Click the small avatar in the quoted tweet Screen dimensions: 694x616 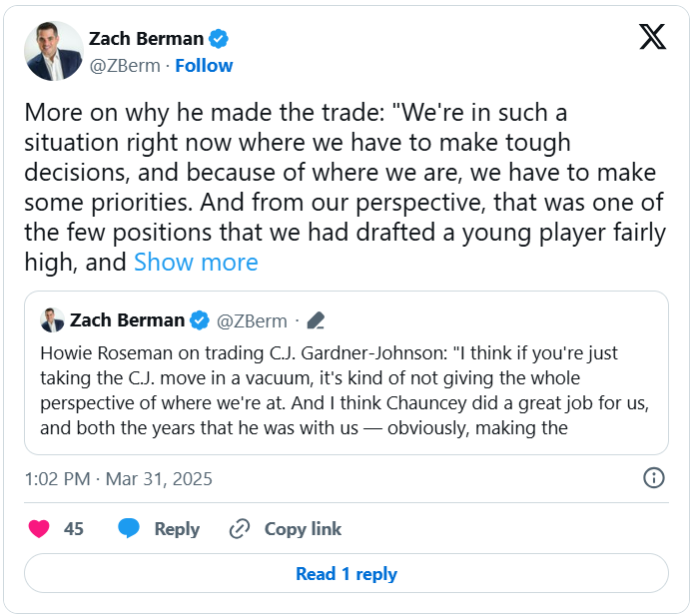tap(52, 320)
